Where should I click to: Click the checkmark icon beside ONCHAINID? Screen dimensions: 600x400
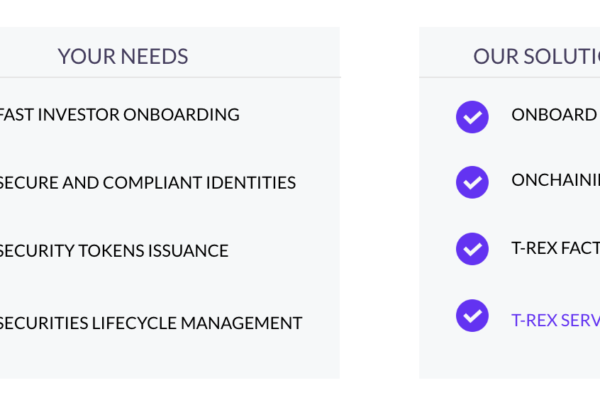point(472,182)
